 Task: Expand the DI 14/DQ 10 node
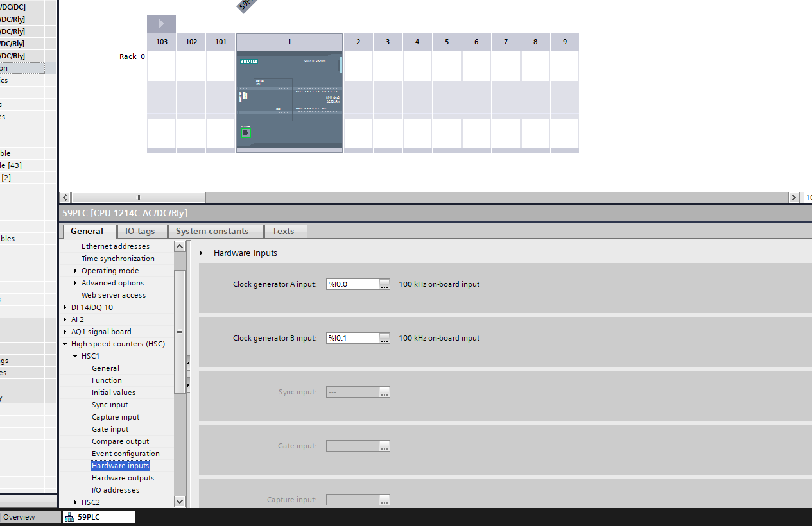(x=65, y=307)
